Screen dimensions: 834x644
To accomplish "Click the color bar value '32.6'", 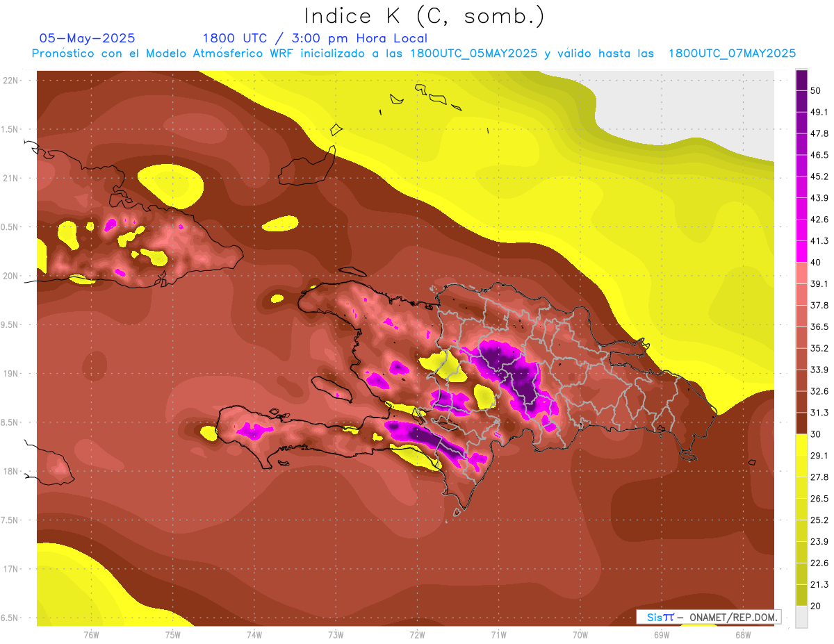I will (x=819, y=392).
